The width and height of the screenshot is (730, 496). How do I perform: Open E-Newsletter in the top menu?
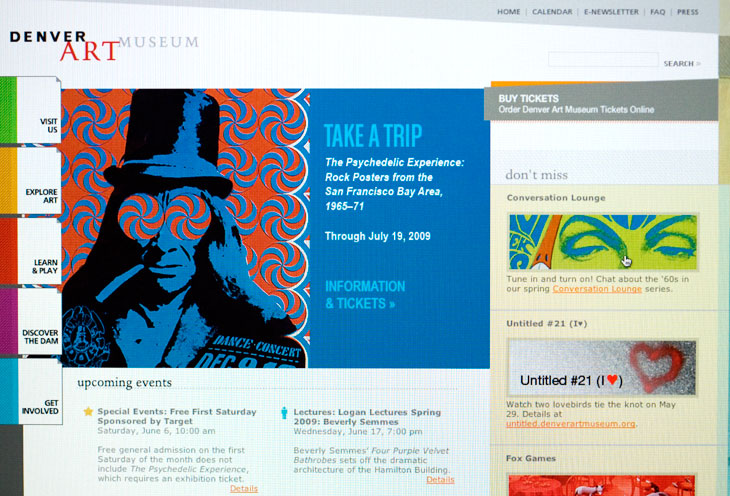point(611,12)
